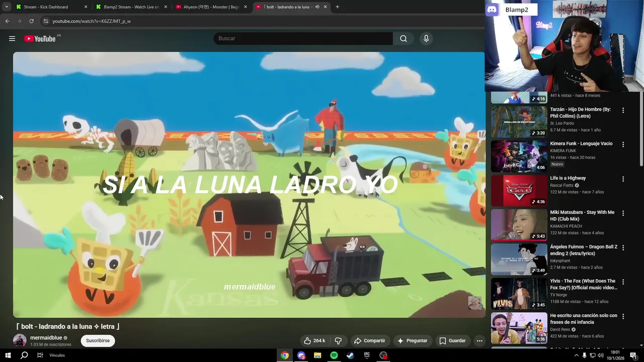Open options for Life is a Highway
The image size is (644, 362).
623,179
